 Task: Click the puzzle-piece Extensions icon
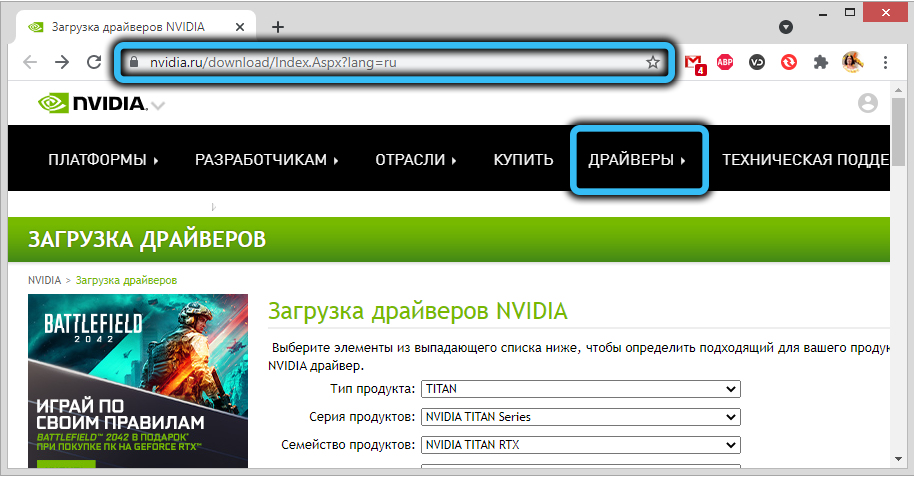(x=821, y=62)
